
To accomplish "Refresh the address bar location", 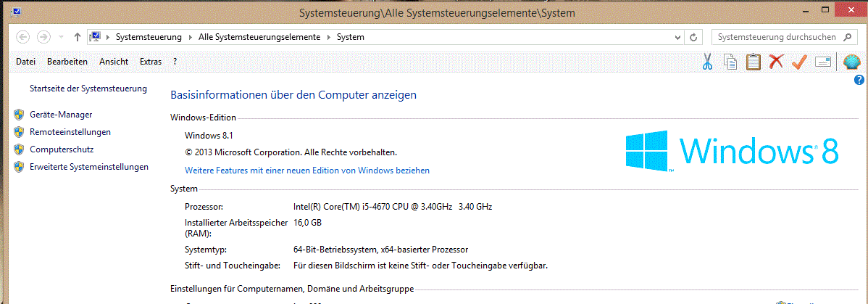I will pyautogui.click(x=693, y=37).
